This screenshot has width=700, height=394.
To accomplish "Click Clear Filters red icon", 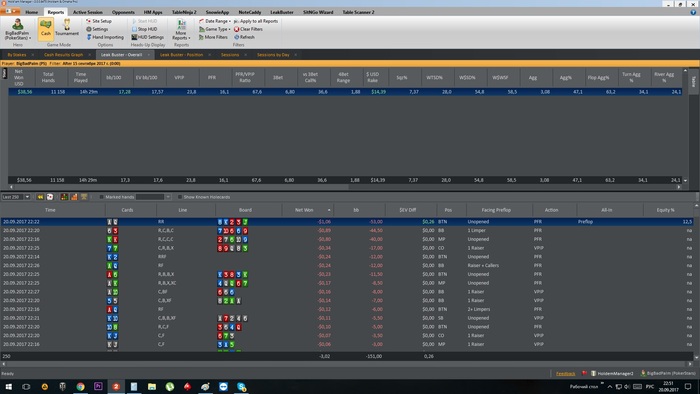I will tap(237, 29).
